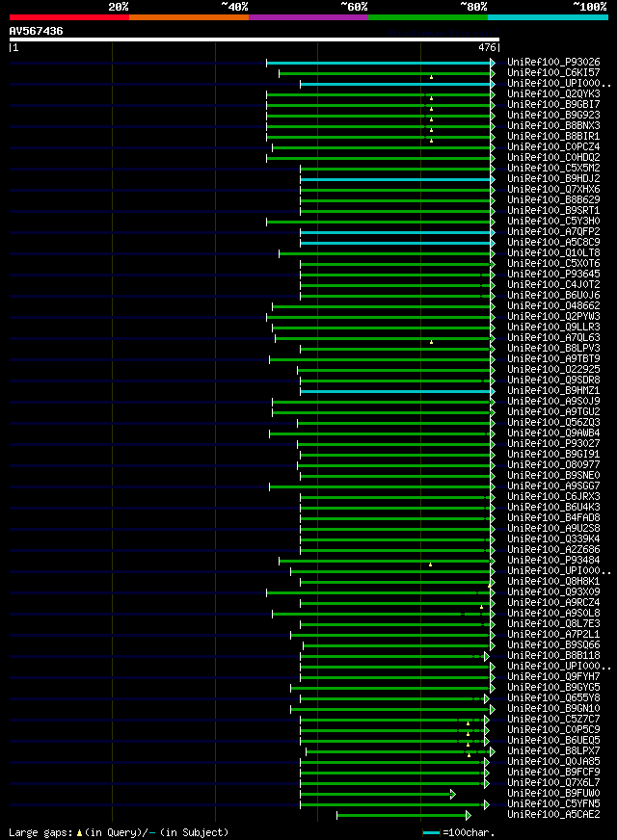This screenshot has width=617, height=840.
Task: Select the UniRef100_B9HDJ2 label
Action: (553, 178)
